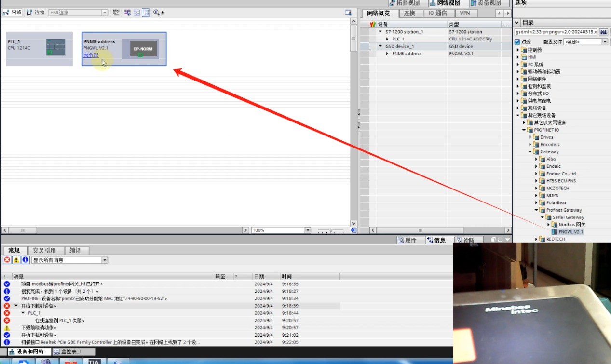This screenshot has height=364, width=611.
Task: Switch to the 设备视图 device view tab
Action: tap(486, 3)
